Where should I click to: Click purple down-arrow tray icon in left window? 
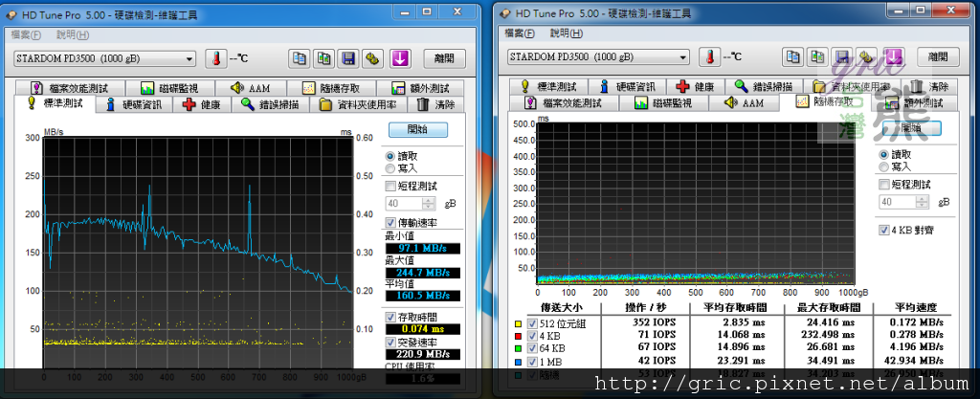400,58
